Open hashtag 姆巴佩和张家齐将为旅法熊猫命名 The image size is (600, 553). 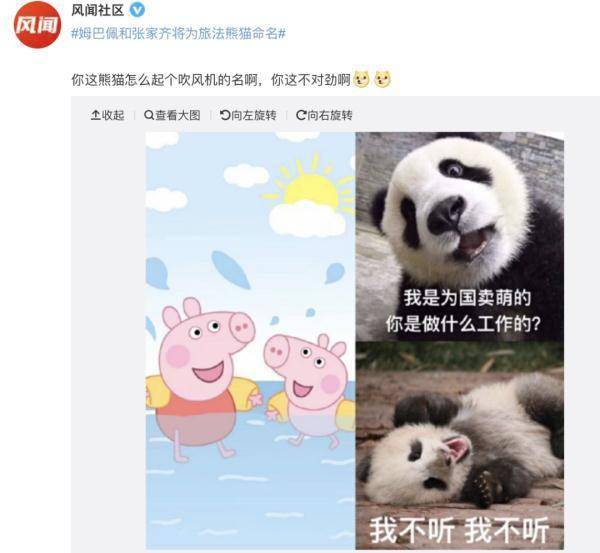click(178, 33)
